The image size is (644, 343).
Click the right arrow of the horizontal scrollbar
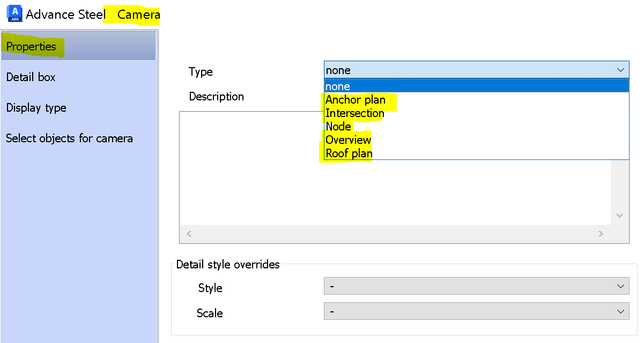(x=601, y=233)
